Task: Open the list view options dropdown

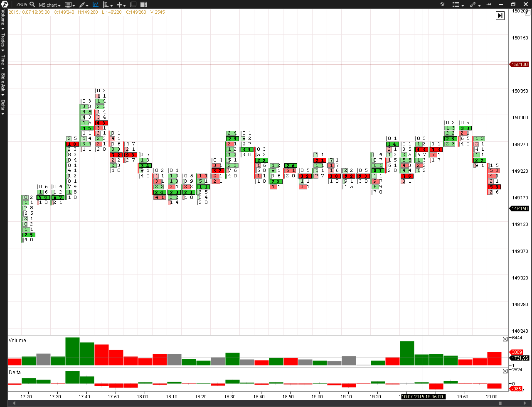Action: 458,5
